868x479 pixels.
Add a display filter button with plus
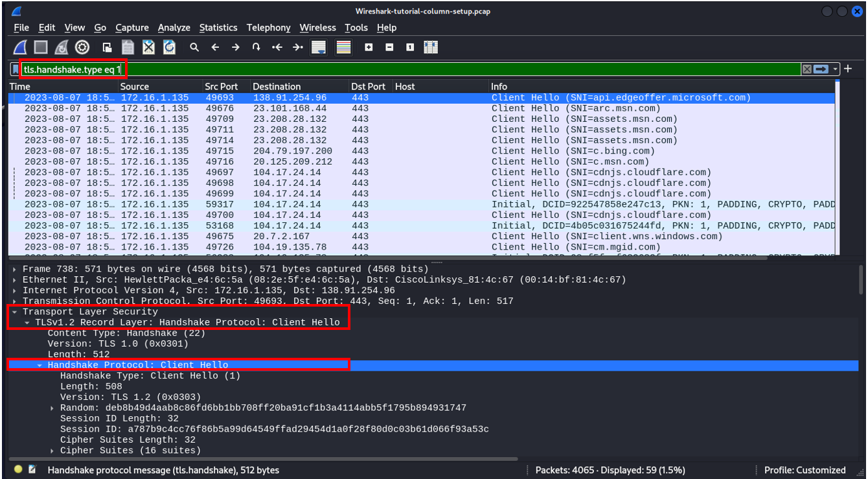point(848,69)
